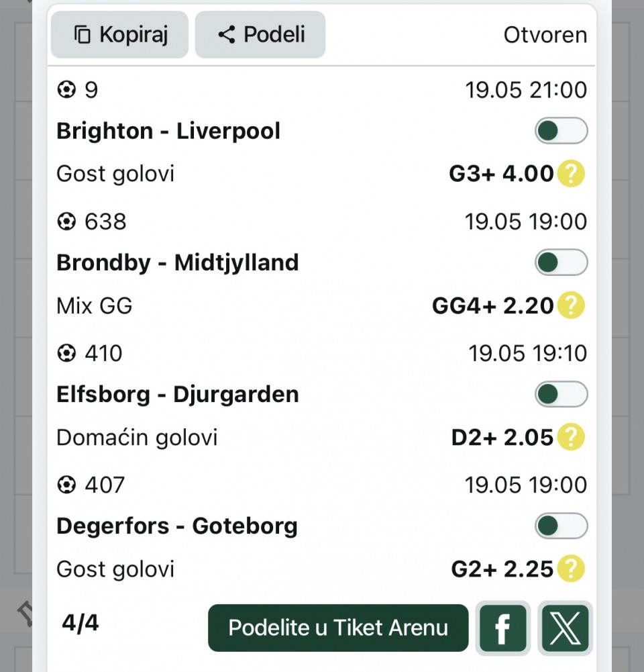Open the help icon next to GG4+ 2.20
Viewport: 644px width, 672px height.
tap(571, 305)
